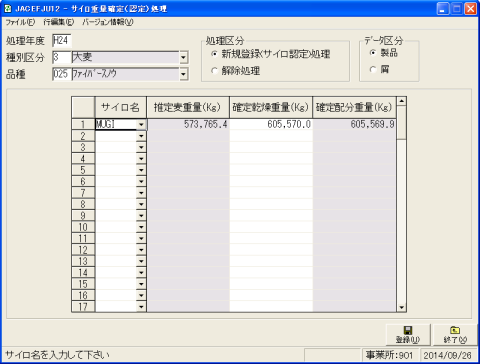
Task: Open the 行編集 menu
Action: (x=59, y=22)
